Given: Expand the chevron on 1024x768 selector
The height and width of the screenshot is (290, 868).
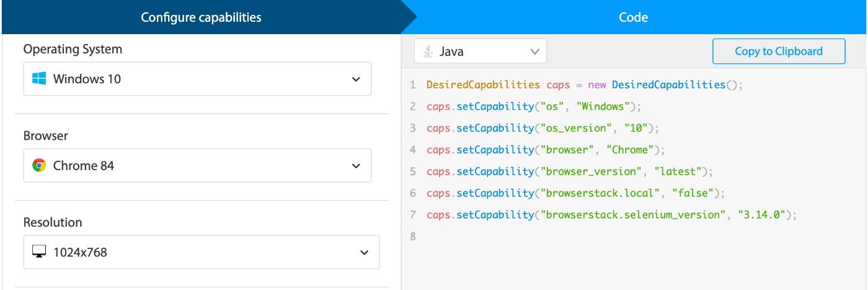Looking at the screenshot, I should pos(364,253).
